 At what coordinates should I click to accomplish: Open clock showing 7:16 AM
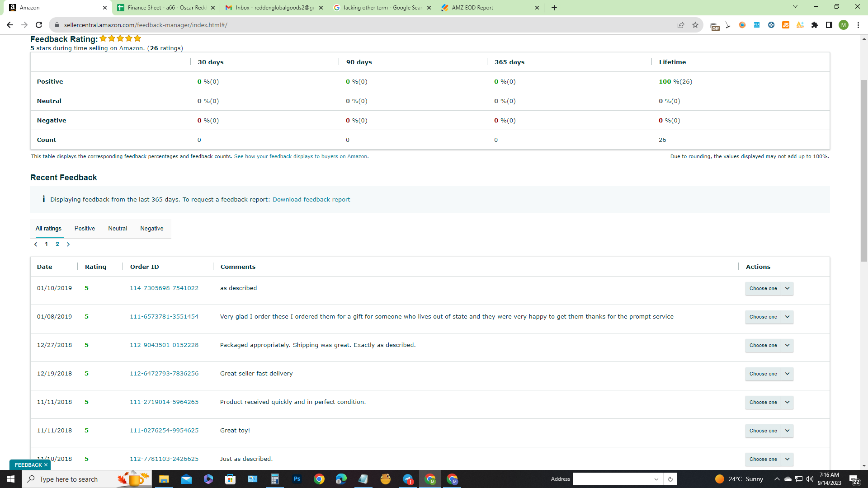click(830, 479)
